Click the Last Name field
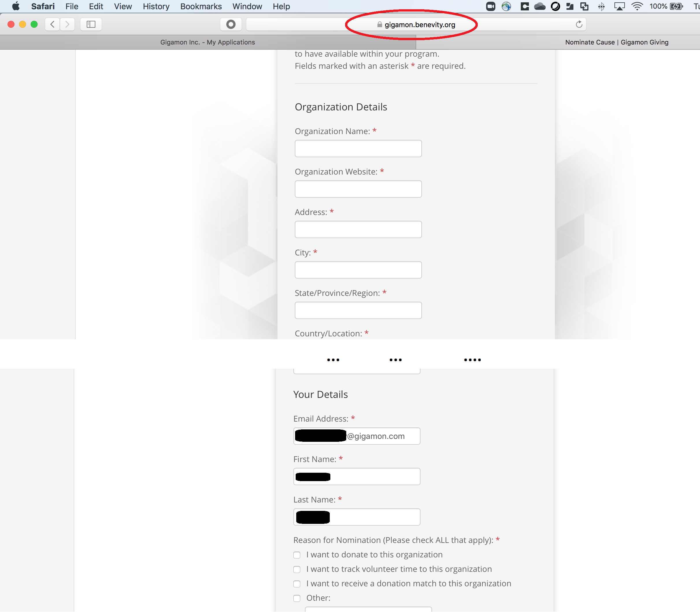This screenshot has width=700, height=612. pos(357,517)
